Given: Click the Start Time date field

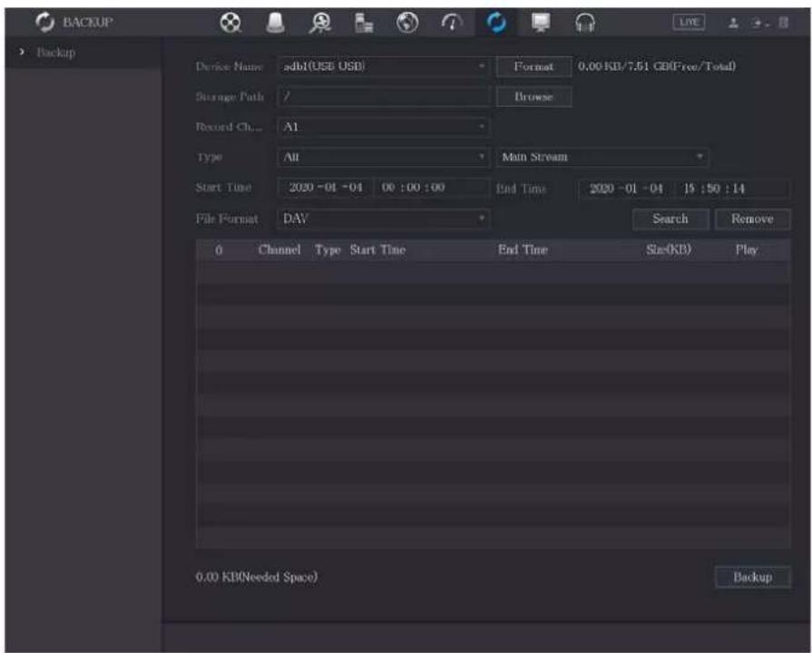Looking at the screenshot, I should [325, 188].
